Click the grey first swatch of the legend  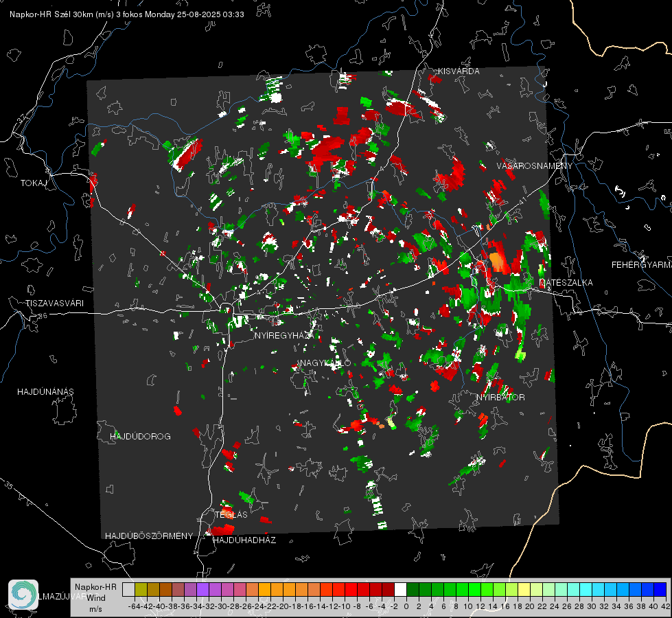tap(128, 589)
